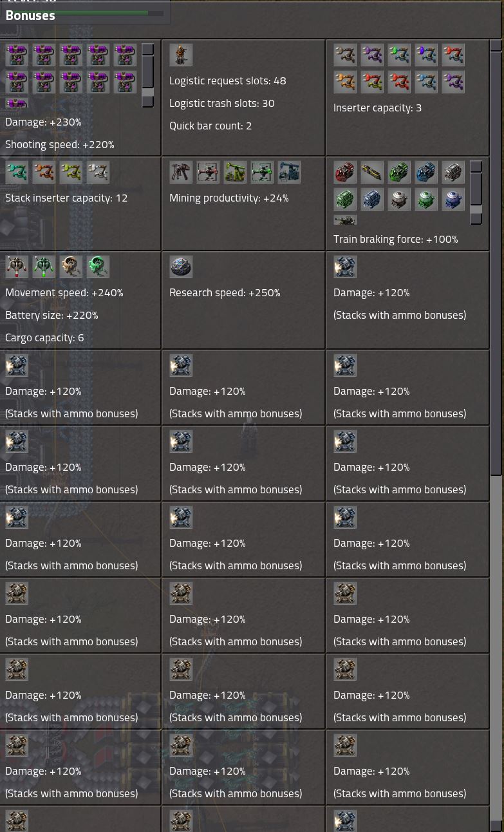Click the white stack inserter icon
Image resolution: width=504 pixels, height=832 pixels.
tap(98, 173)
